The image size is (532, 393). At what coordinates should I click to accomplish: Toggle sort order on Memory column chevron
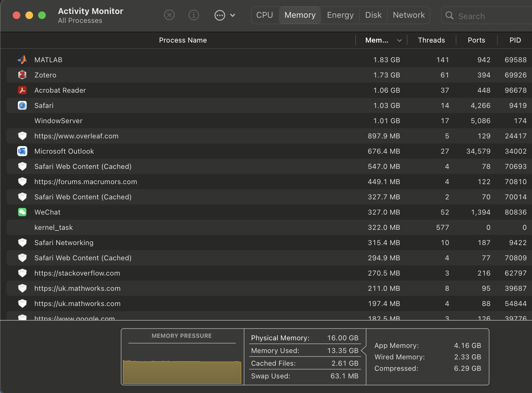coord(399,40)
